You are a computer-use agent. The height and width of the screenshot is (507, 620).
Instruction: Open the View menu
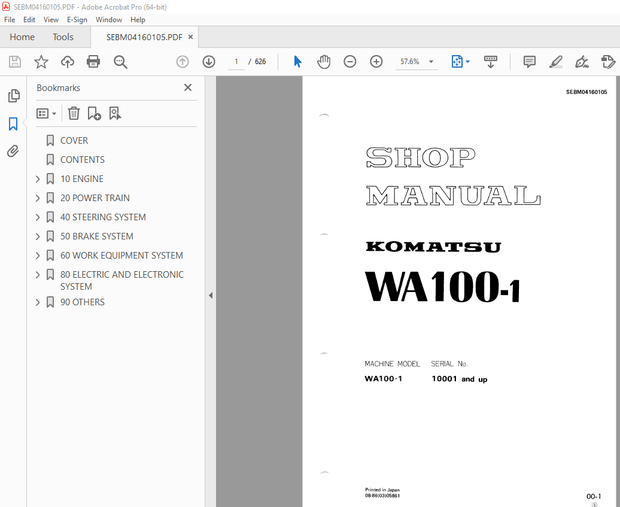tap(51, 20)
